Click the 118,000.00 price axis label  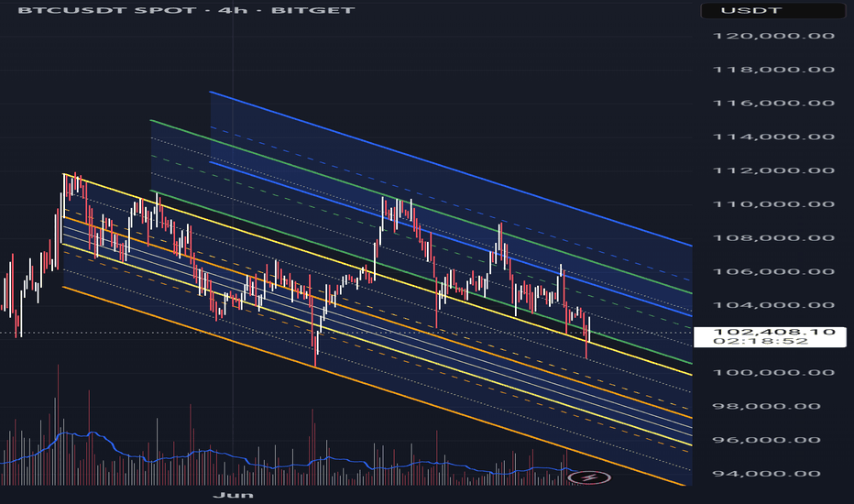(x=773, y=70)
